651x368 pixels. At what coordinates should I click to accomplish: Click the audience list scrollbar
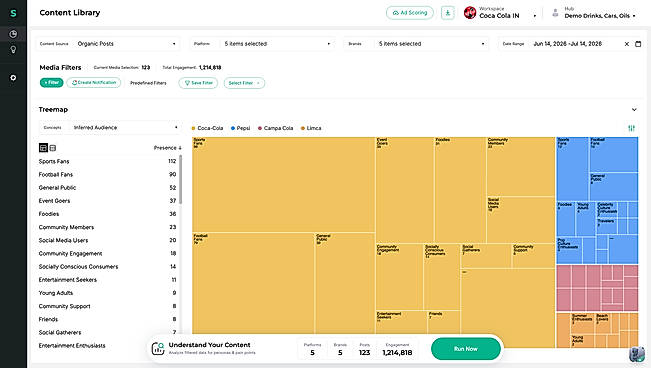click(x=180, y=179)
